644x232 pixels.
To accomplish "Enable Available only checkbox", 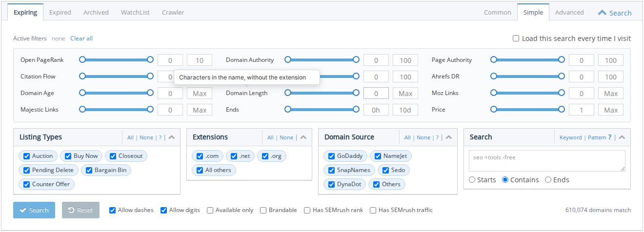I will coord(210,210).
